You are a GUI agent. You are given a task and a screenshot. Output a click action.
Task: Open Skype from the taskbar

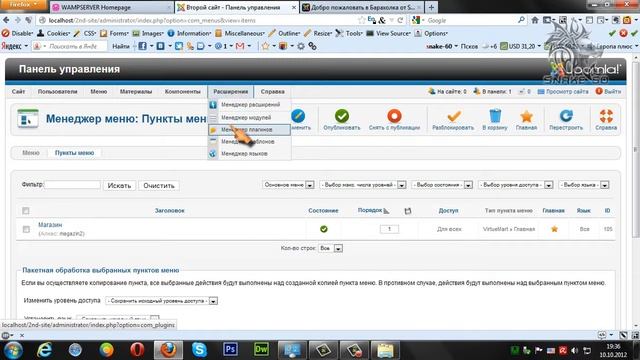200,350
